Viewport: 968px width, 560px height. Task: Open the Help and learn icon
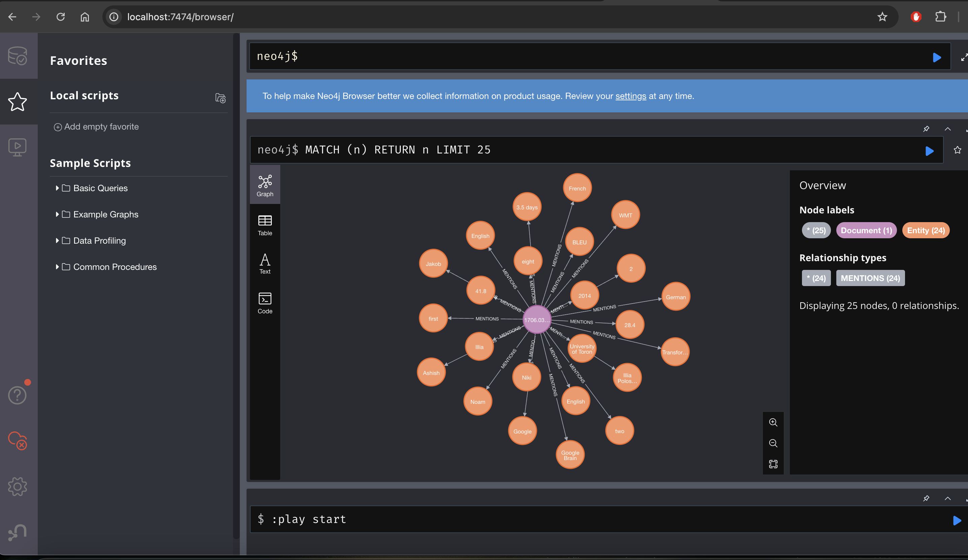coord(17,395)
